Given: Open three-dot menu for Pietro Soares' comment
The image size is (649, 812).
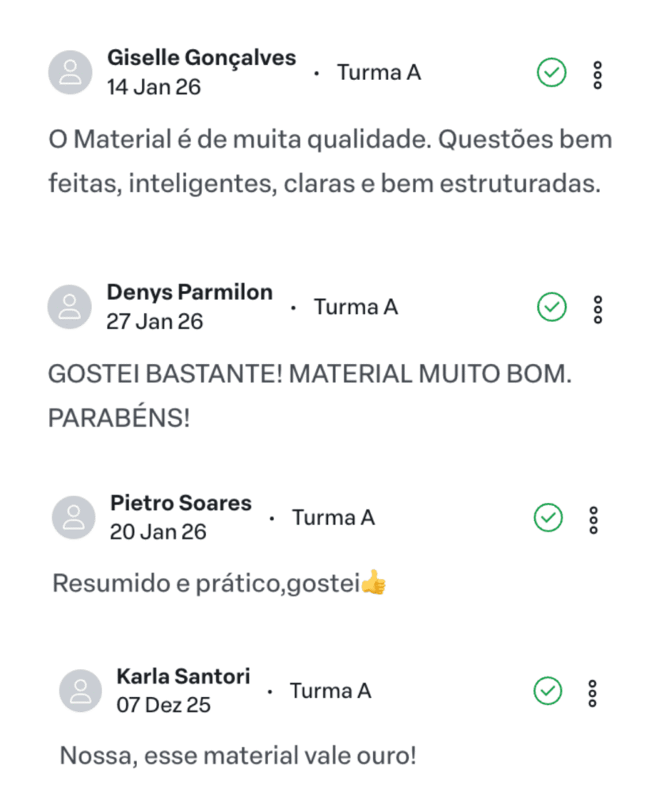Looking at the screenshot, I should (x=594, y=520).
